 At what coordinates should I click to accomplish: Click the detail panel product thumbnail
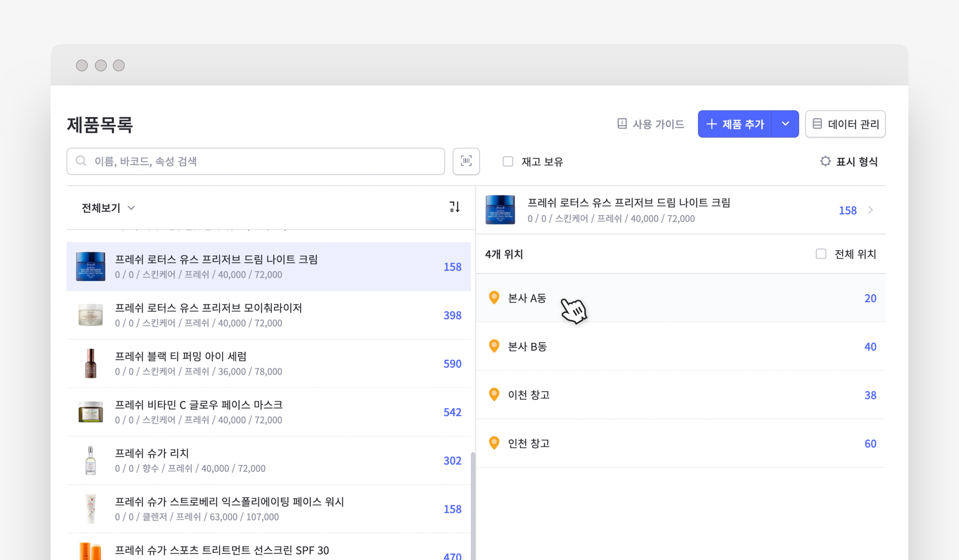pyautogui.click(x=500, y=210)
